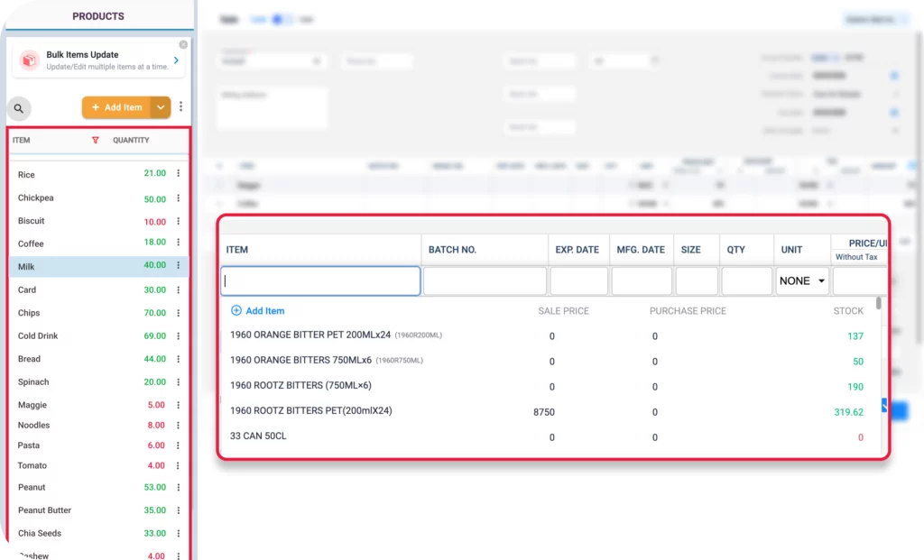Click the ITEM name input field
Screen dimensions: 924x560
point(320,281)
